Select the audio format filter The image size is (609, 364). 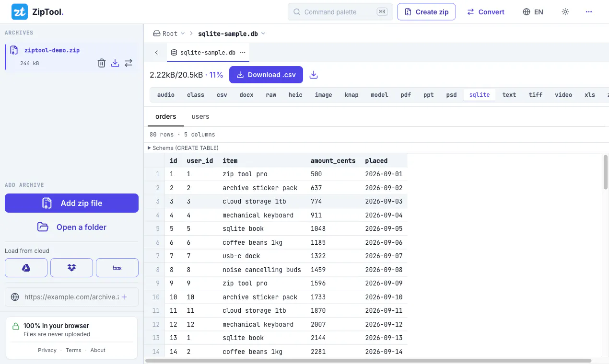166,95
